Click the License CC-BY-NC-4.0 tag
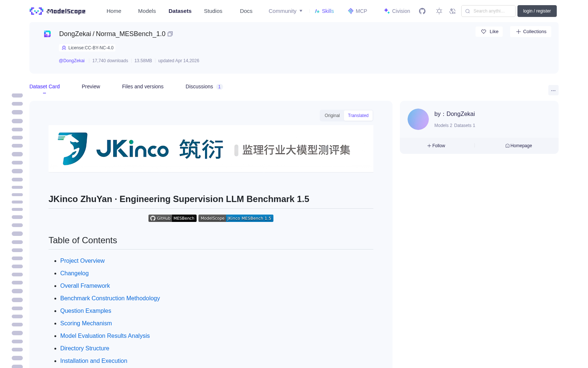 coord(87,48)
